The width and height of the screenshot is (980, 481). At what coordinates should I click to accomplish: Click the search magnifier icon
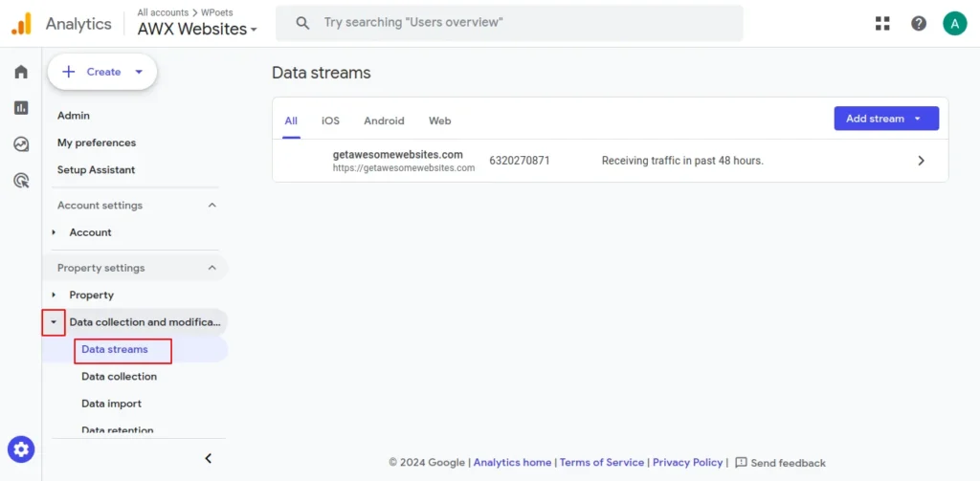(x=302, y=23)
